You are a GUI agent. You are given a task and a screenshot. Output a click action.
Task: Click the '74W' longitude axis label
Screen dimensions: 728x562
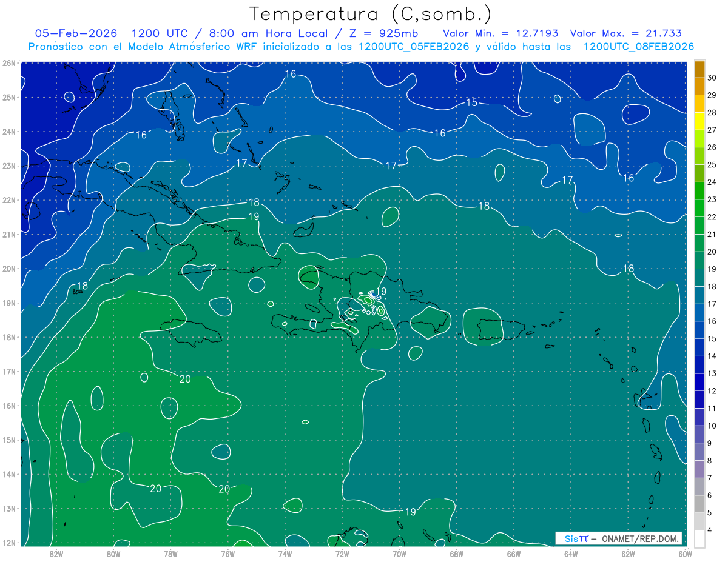coord(285,554)
